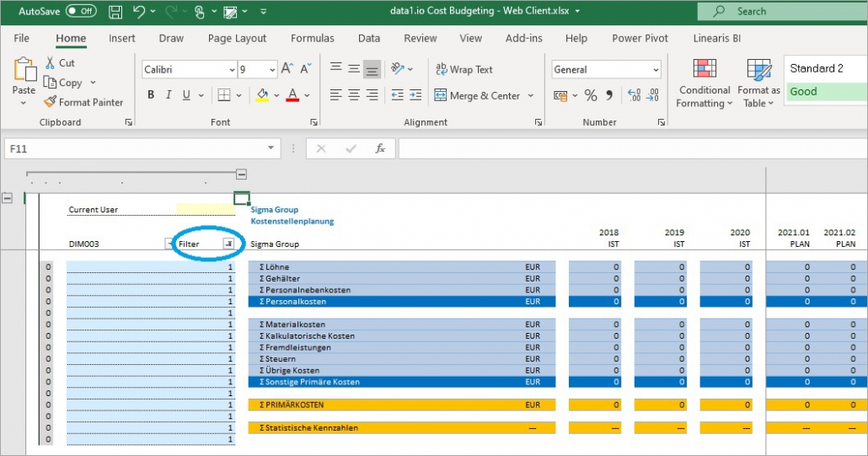Collapse the column outline group

point(241,174)
